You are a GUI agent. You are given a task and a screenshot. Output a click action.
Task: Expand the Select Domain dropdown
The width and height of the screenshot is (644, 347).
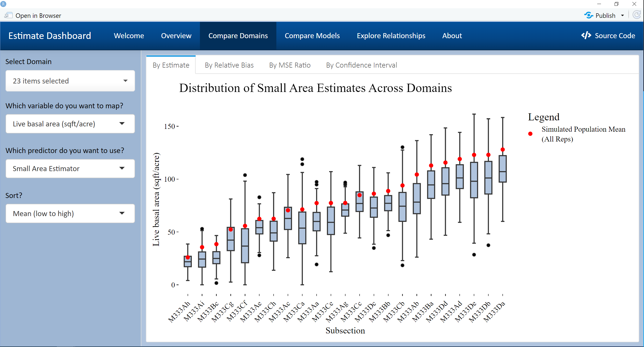[x=70, y=81]
